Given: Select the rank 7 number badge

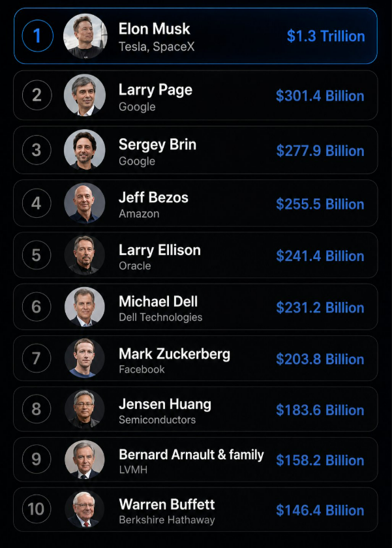Looking at the screenshot, I should [37, 358].
